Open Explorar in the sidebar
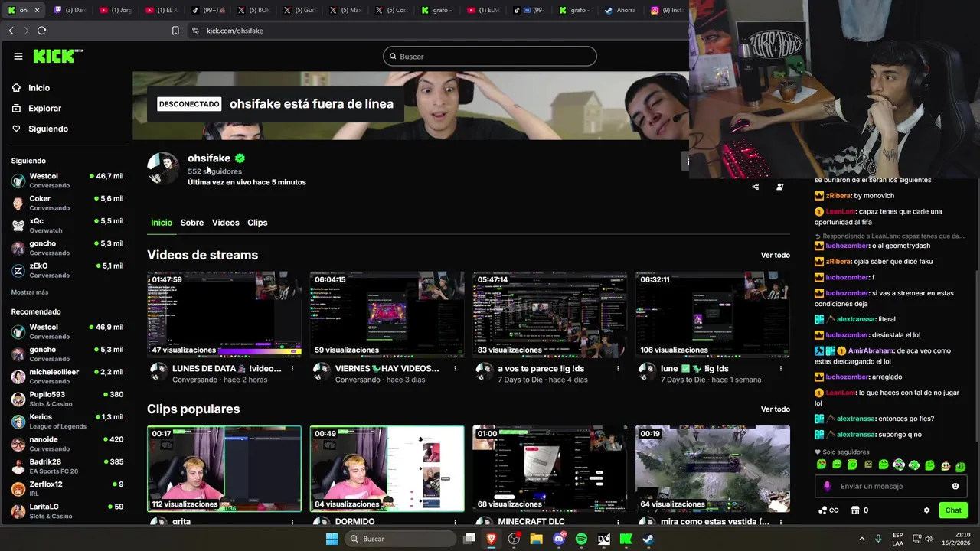 click(44, 109)
